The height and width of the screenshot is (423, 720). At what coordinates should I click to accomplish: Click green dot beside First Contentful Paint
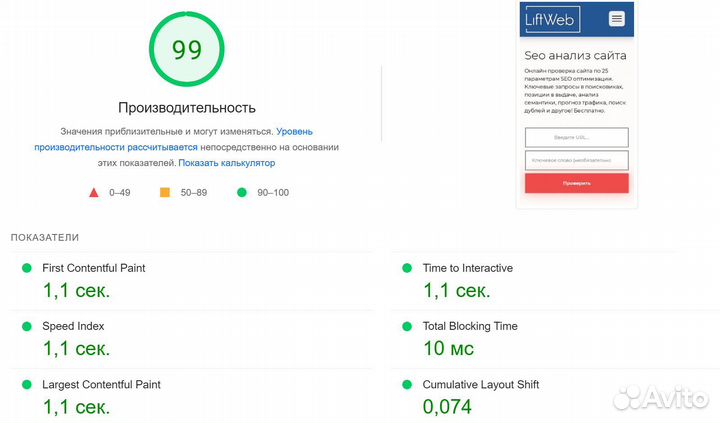point(26,268)
